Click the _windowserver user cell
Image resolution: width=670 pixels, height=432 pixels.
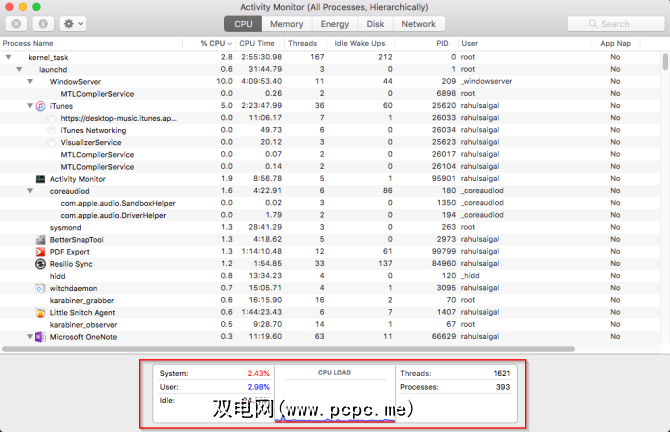point(486,81)
